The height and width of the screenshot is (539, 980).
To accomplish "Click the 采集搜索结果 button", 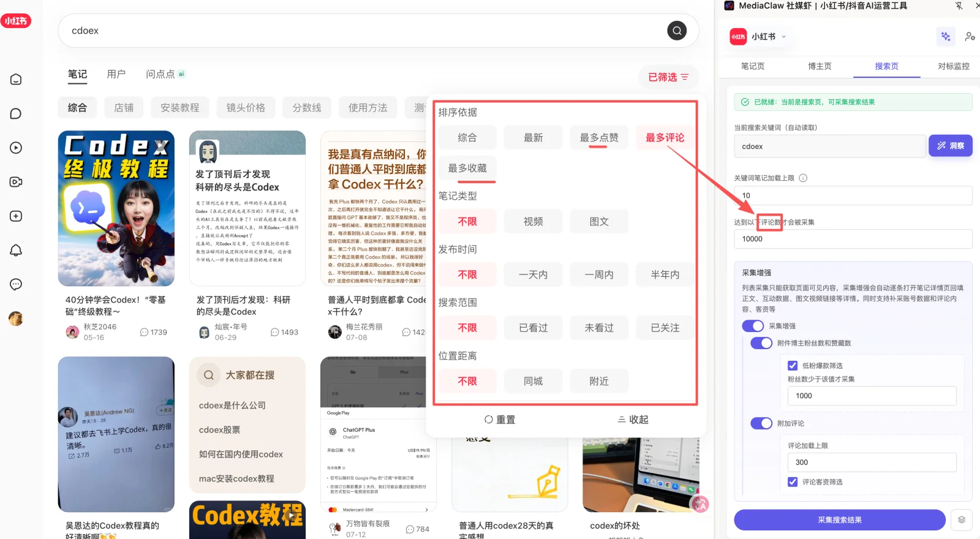I will 840,520.
